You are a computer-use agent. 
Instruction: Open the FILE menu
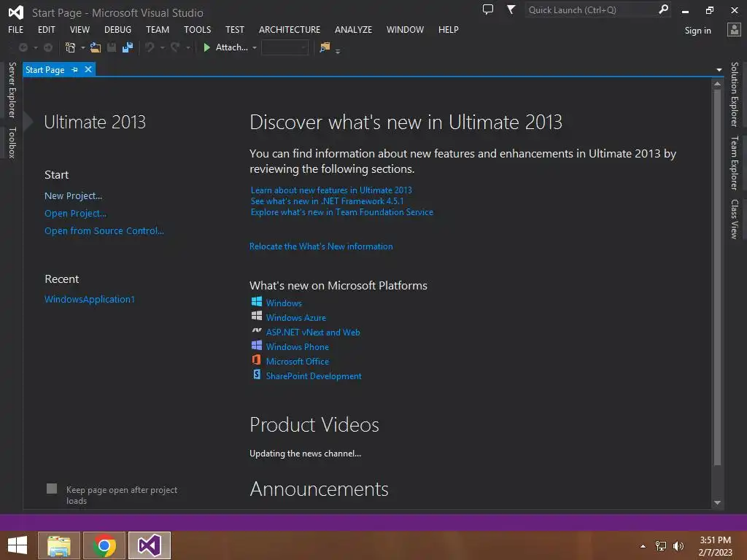16,29
